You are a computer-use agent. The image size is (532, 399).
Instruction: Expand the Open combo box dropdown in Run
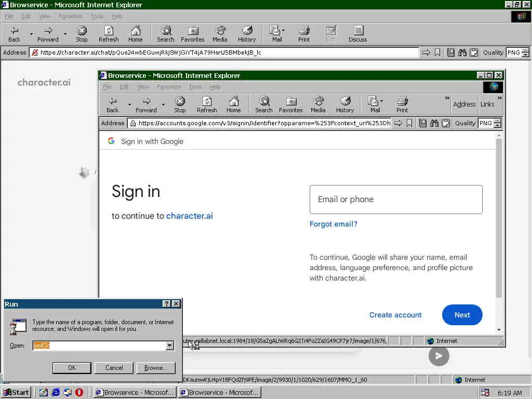[x=170, y=345]
